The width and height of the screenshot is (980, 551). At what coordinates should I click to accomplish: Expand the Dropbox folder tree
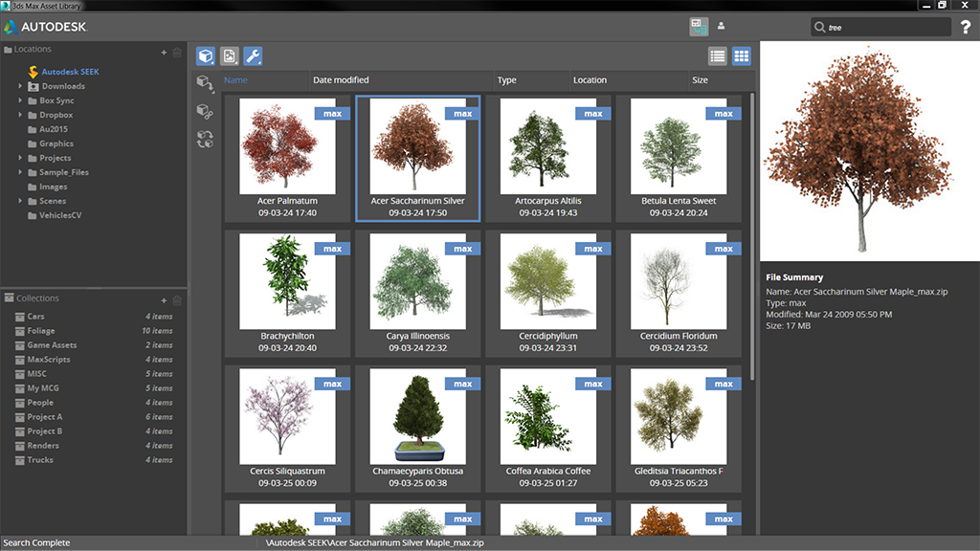point(20,115)
